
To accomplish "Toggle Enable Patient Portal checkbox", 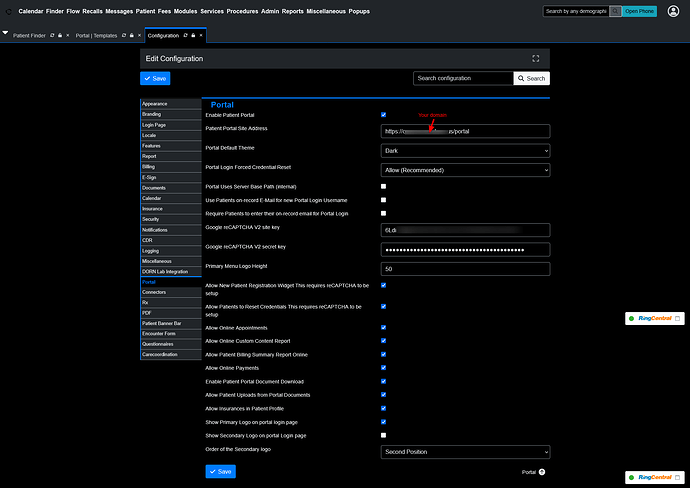I will (383, 115).
